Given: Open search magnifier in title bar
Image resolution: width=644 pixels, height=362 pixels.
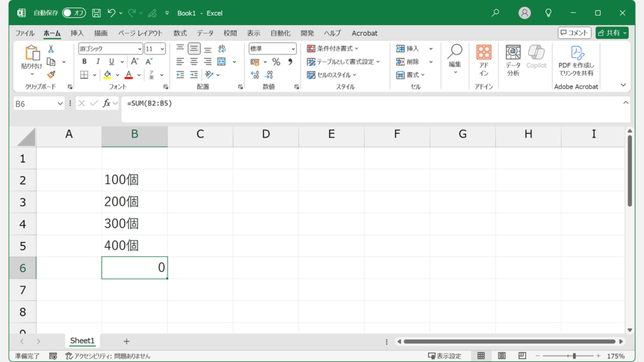Looking at the screenshot, I should tap(496, 13).
